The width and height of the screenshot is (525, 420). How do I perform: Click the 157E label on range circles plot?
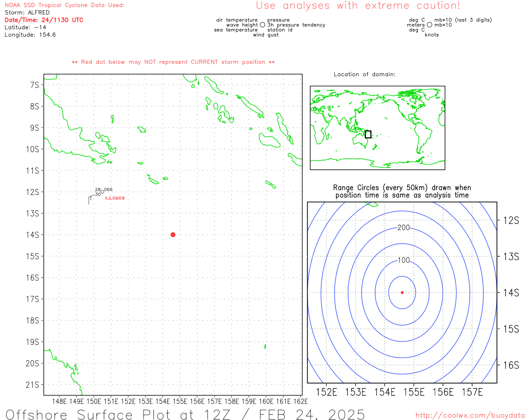(x=472, y=392)
